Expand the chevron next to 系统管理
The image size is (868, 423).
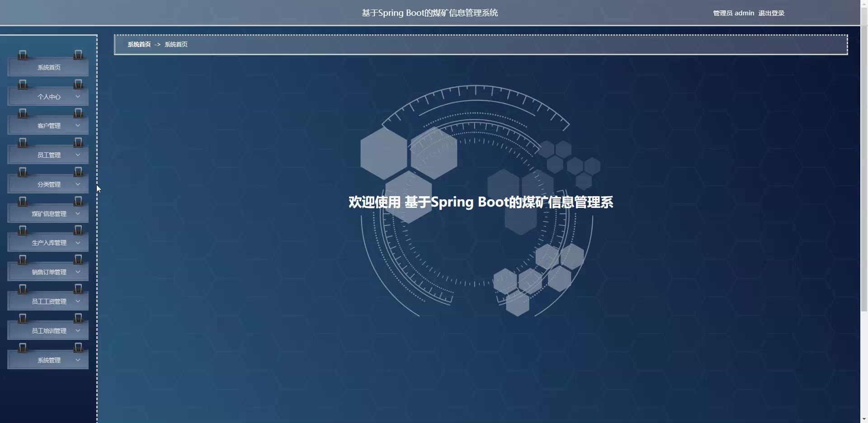pos(78,360)
